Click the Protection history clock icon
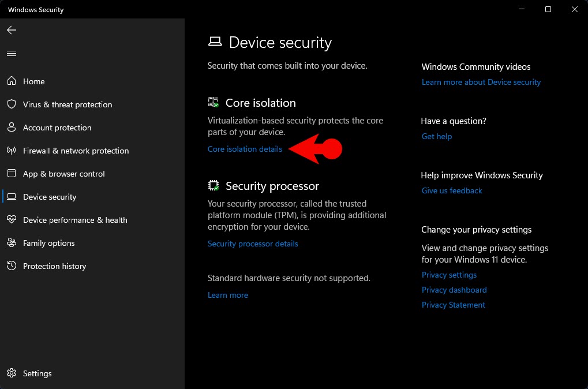The width and height of the screenshot is (588, 389). coord(12,265)
